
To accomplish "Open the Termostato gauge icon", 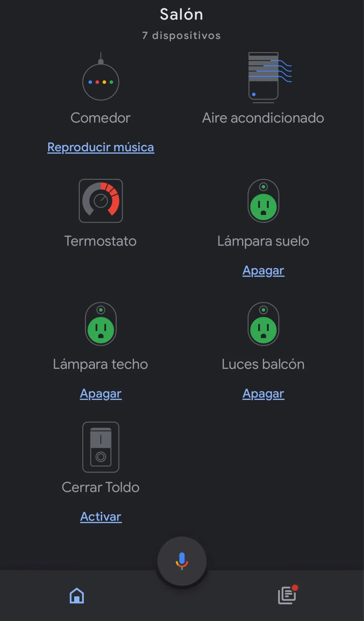I will pyautogui.click(x=101, y=201).
